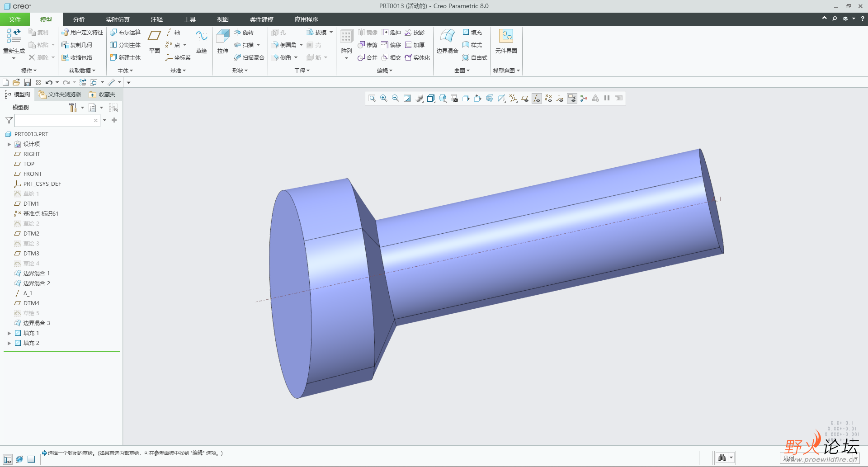The height and width of the screenshot is (467, 868).
Task: Click the Fill (填充) tool in surfaces group
Action: click(472, 33)
